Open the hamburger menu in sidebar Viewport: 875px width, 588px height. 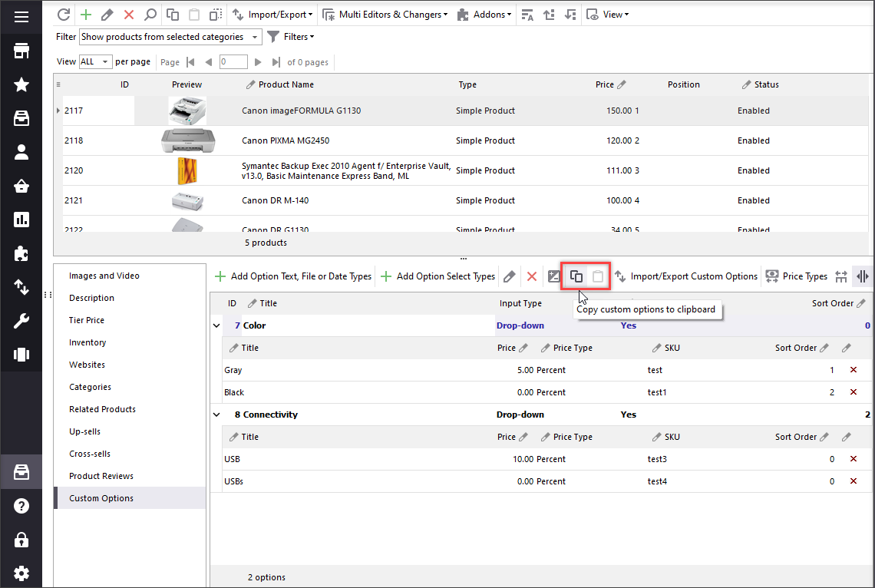click(x=21, y=17)
